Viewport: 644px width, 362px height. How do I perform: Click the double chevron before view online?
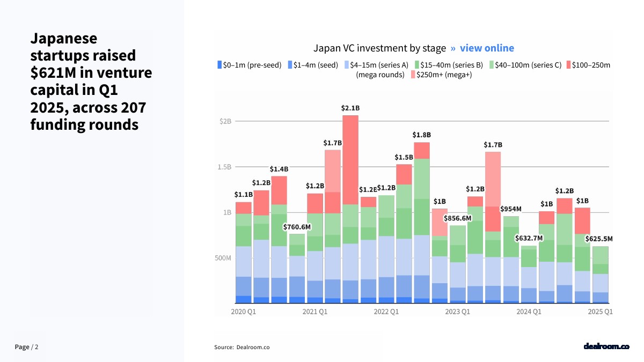click(x=453, y=48)
